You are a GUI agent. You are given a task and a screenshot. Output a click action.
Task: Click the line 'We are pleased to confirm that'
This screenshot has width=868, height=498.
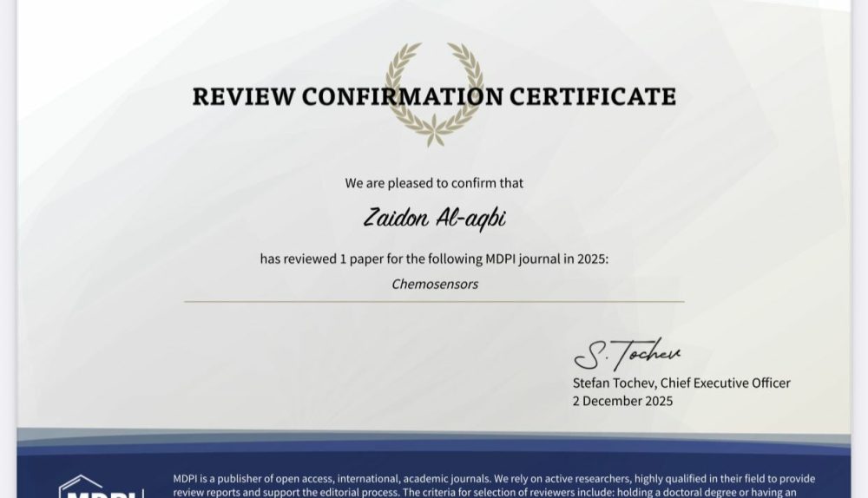(x=434, y=183)
